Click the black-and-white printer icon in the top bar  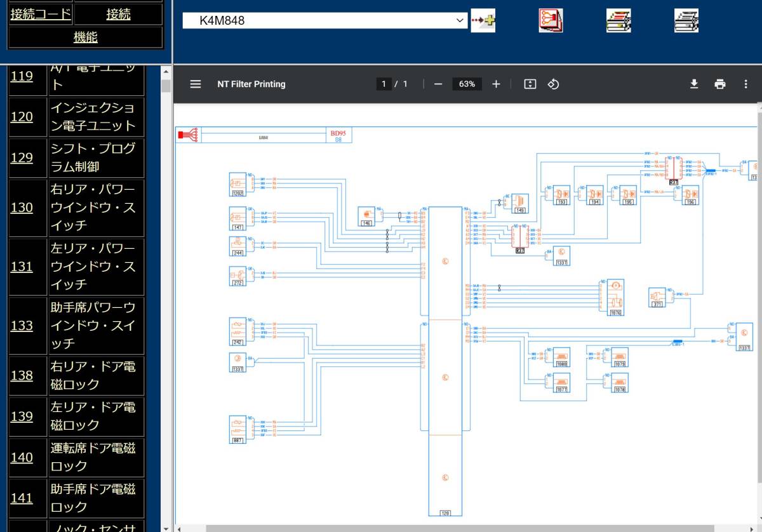tap(686, 21)
